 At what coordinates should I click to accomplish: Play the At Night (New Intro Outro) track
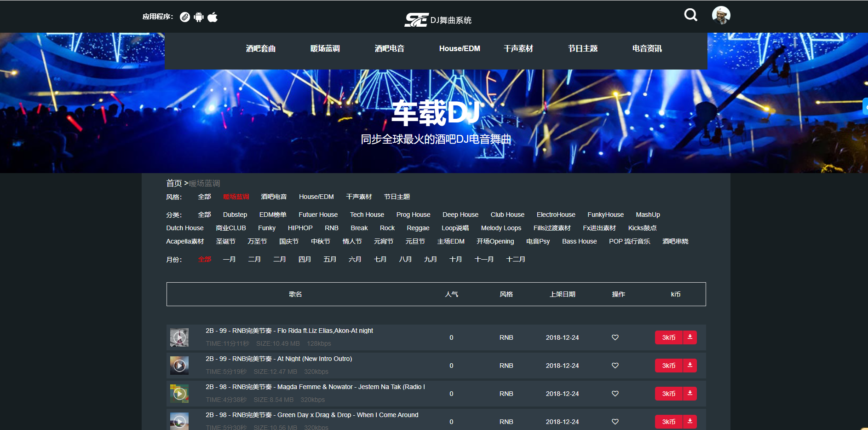pyautogui.click(x=179, y=365)
